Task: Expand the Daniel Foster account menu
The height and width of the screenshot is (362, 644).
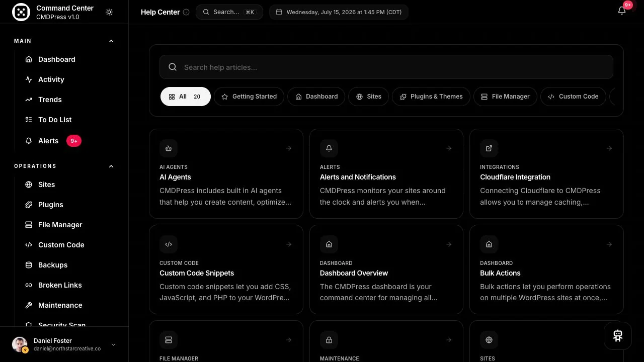Action: point(113,344)
